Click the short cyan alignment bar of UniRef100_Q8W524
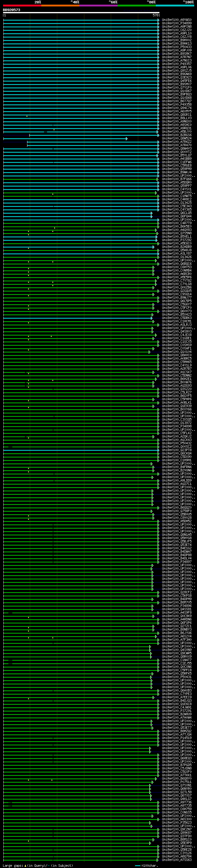Image resolution: width=197 pixels, height=868 pixels. click(x=65, y=139)
